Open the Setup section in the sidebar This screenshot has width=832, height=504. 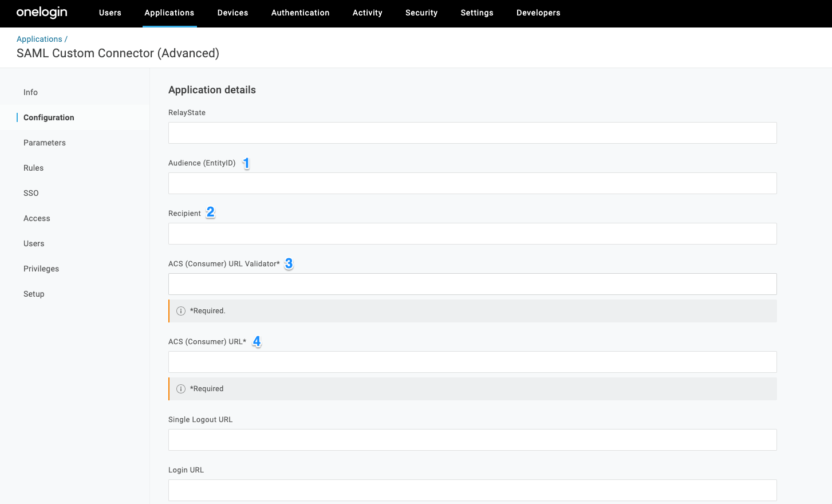pos(34,294)
